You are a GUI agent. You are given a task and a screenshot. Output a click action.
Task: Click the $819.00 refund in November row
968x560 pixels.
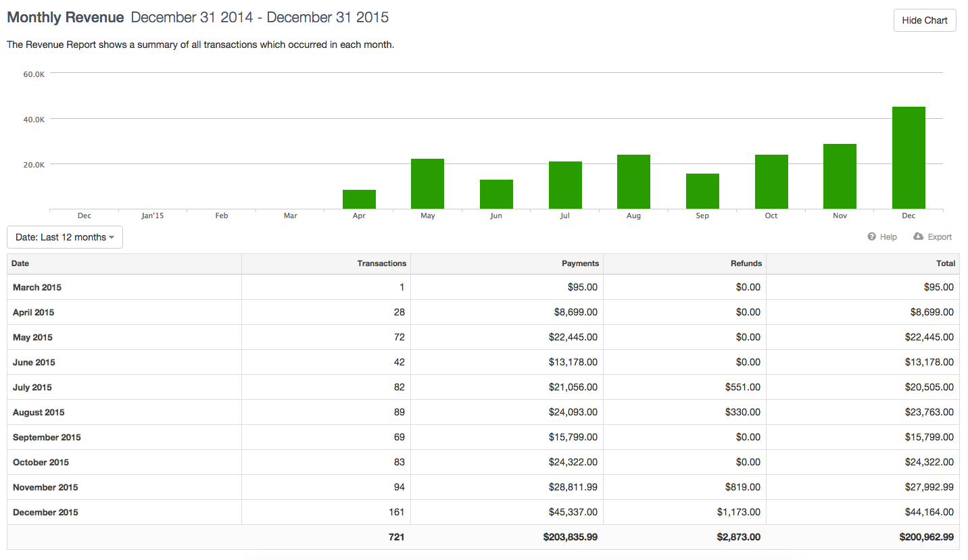coord(742,488)
